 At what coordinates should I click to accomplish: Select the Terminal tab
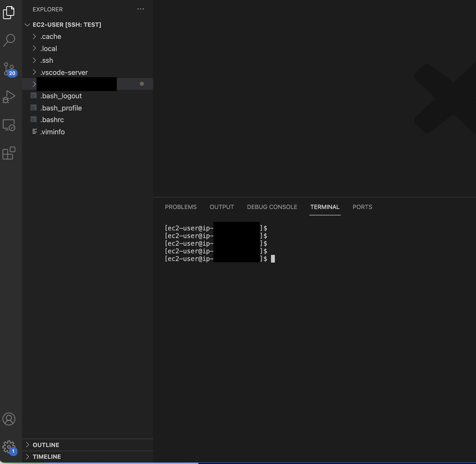pos(325,207)
